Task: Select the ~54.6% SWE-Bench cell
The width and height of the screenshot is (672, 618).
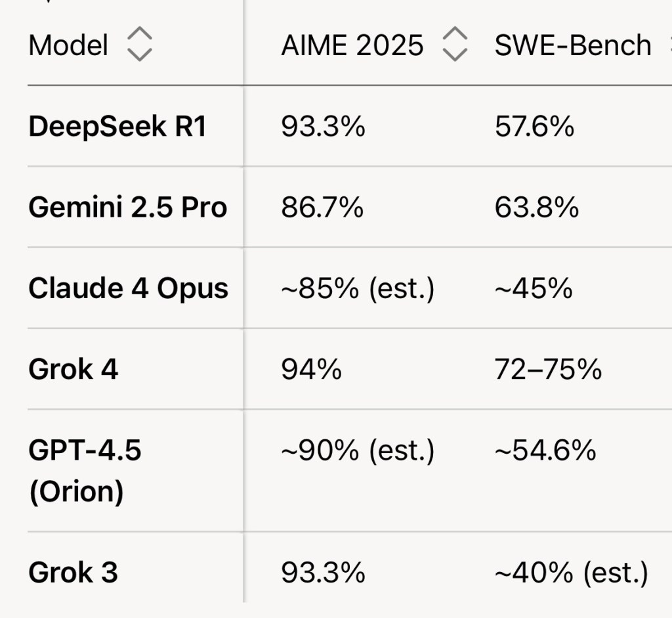Action: tap(545, 451)
